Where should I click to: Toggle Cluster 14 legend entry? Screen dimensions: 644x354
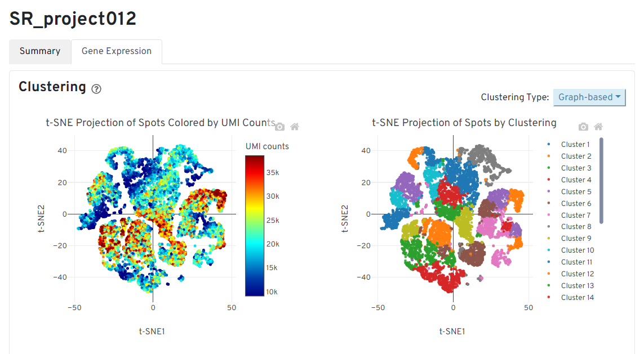(x=577, y=298)
